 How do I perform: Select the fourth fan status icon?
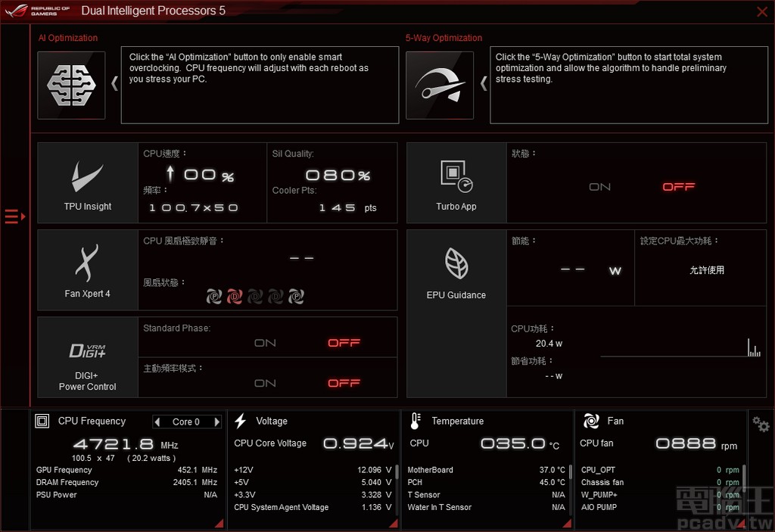point(275,296)
